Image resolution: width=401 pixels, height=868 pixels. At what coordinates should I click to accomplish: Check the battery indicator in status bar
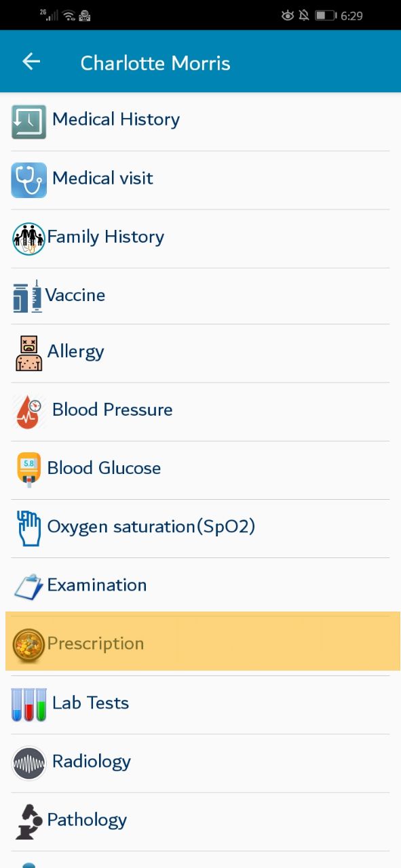point(326,15)
